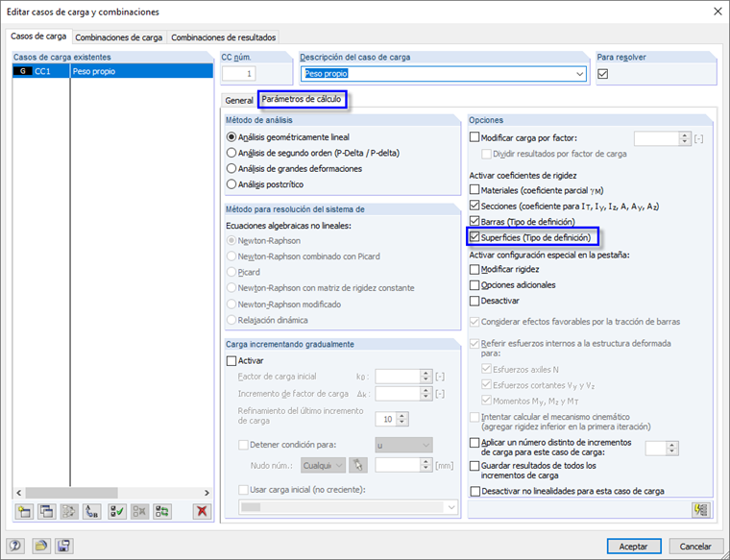Select all load cases to solve

[x=117, y=512]
